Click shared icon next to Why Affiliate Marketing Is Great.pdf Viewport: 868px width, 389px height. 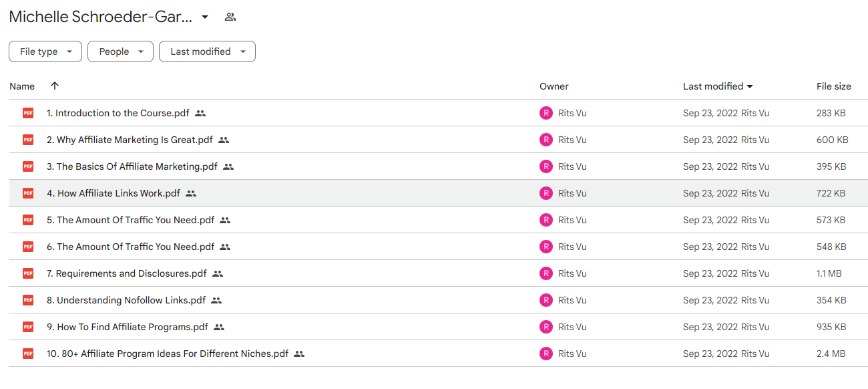224,140
